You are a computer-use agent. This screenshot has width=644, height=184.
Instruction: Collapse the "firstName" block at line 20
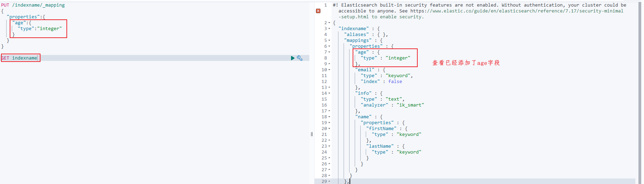(329, 129)
